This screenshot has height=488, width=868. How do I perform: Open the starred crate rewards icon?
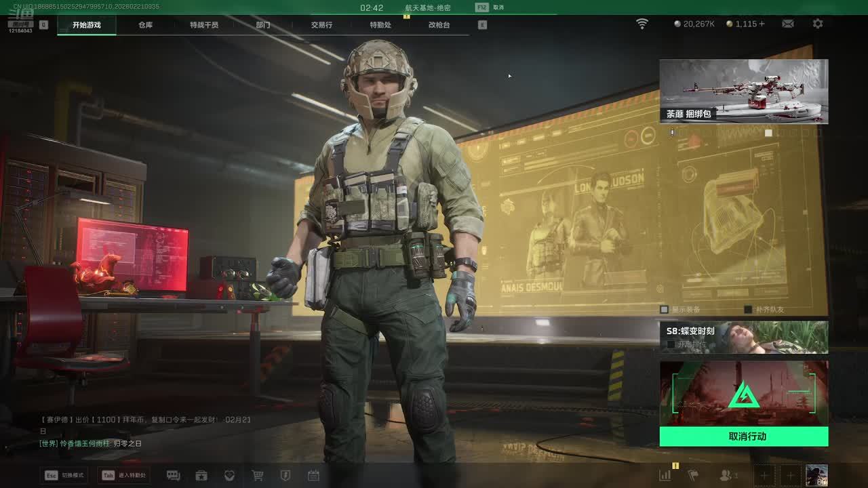point(201,476)
